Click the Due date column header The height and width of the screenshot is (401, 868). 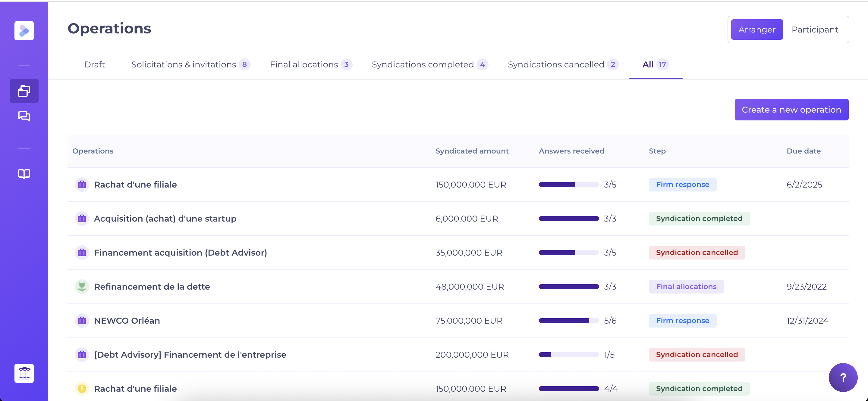pyautogui.click(x=803, y=151)
